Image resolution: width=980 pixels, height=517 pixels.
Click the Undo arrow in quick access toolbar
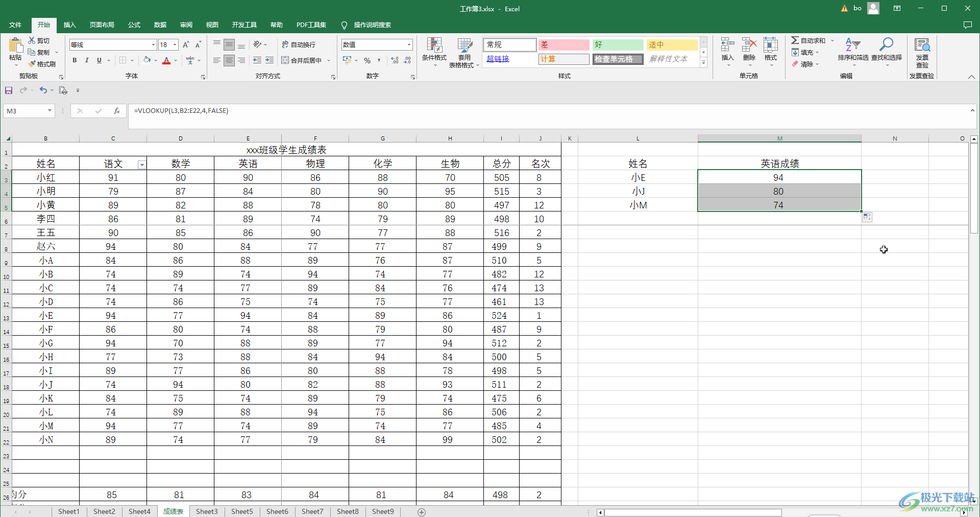(43, 90)
